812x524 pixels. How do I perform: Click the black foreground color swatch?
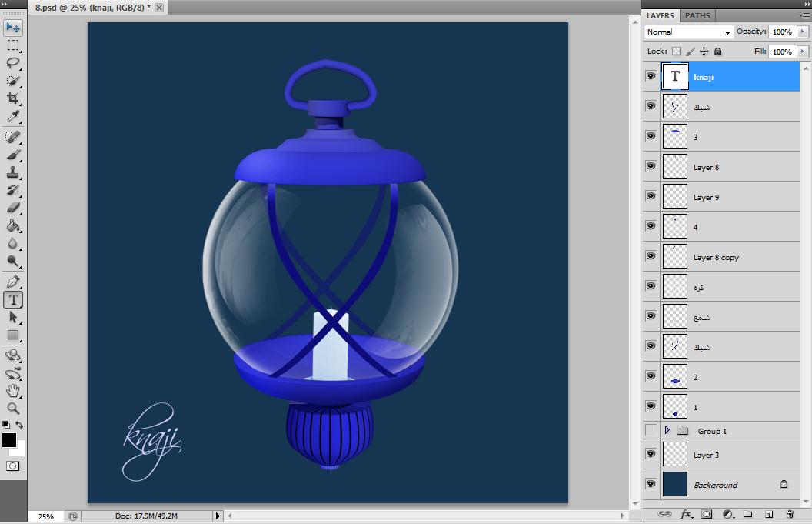tap(8, 440)
